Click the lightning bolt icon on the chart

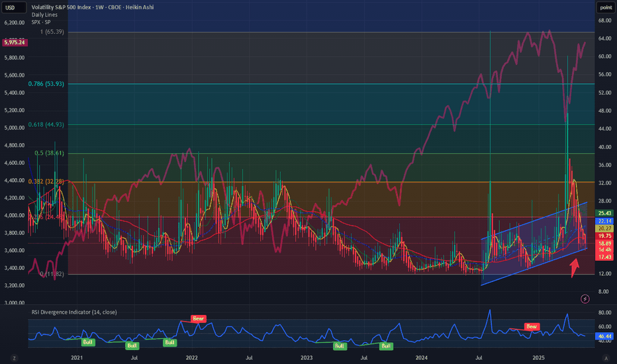pyautogui.click(x=585, y=299)
